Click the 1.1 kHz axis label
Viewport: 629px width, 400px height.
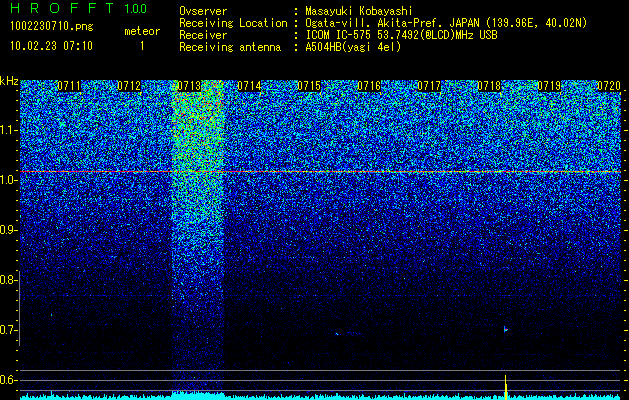click(x=8, y=130)
